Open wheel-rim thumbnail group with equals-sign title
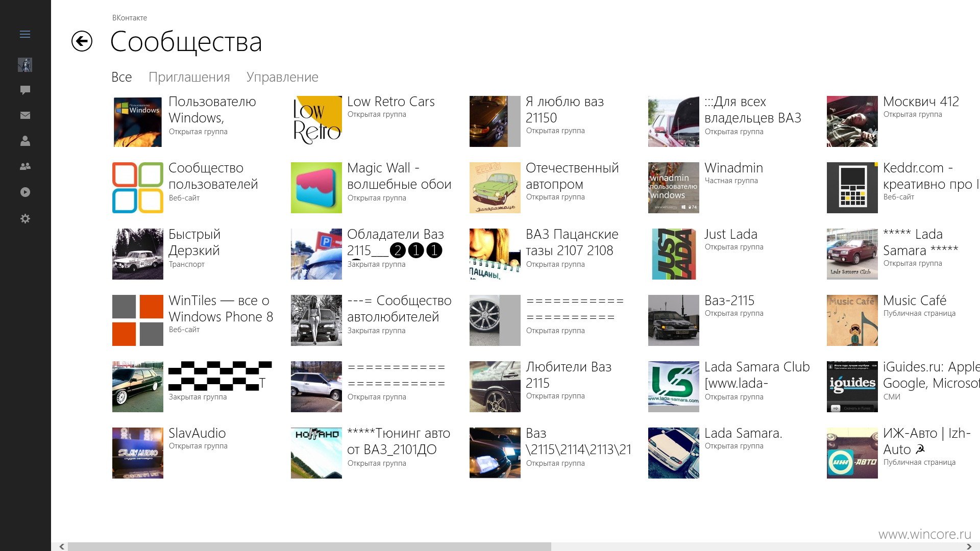The height and width of the screenshot is (551, 980). [x=495, y=320]
